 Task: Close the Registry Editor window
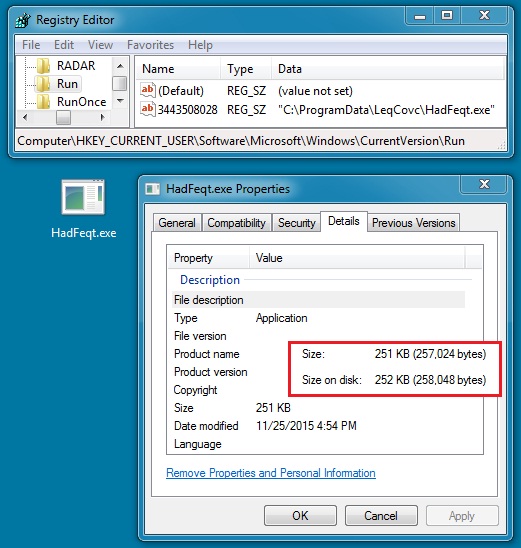484,15
